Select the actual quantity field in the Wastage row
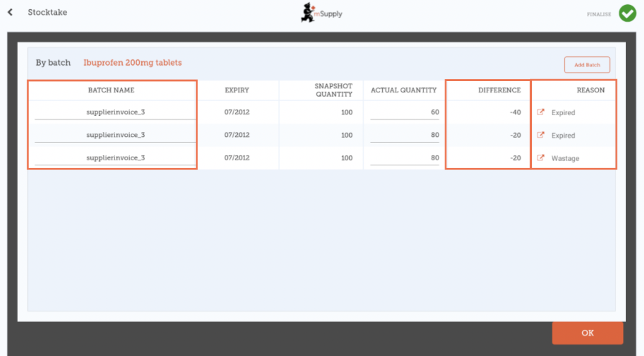The image size is (644, 356). (405, 158)
